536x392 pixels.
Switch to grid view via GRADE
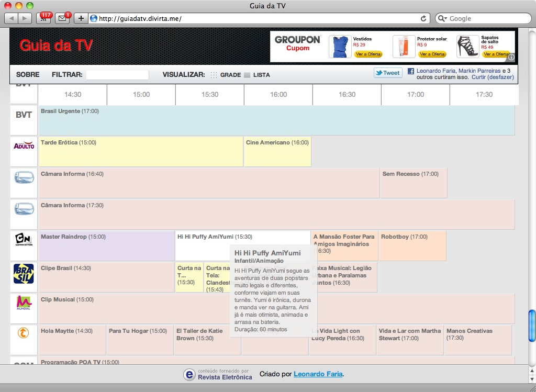coord(226,75)
